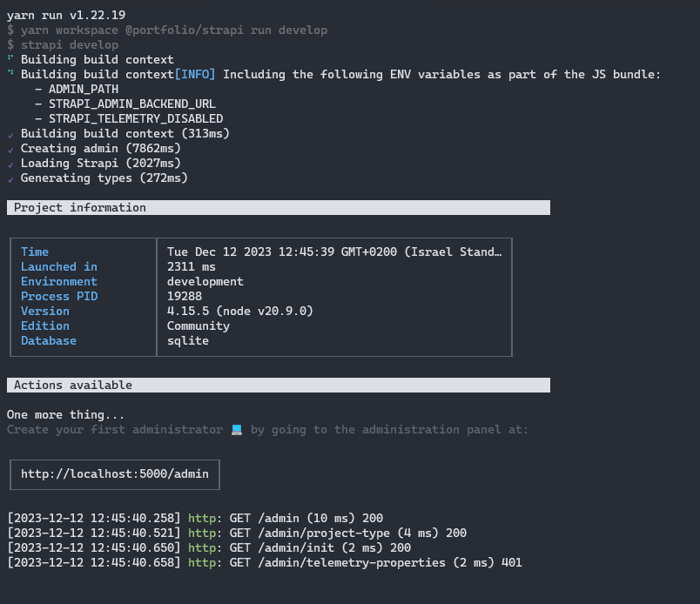Click the 'development' environment value

pos(205,281)
